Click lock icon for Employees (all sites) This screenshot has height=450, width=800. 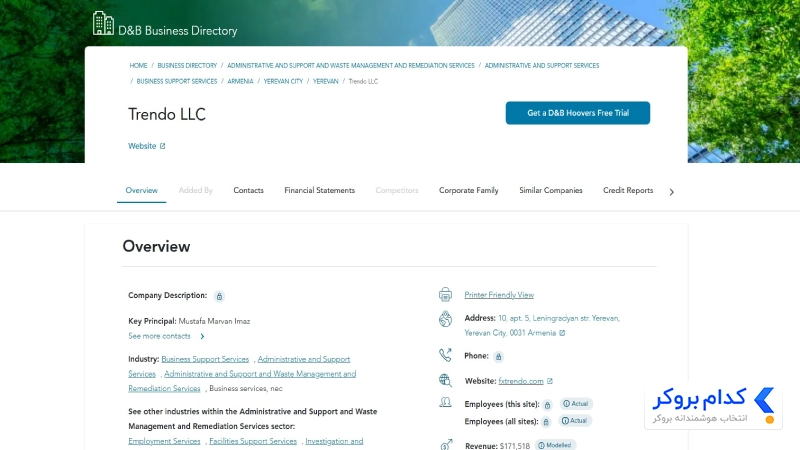[546, 422]
